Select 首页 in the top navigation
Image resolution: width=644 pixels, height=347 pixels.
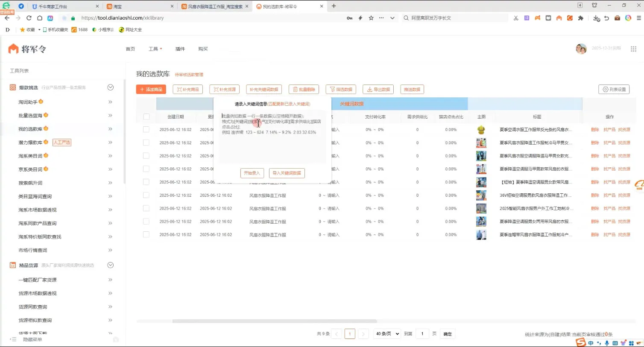coord(130,49)
